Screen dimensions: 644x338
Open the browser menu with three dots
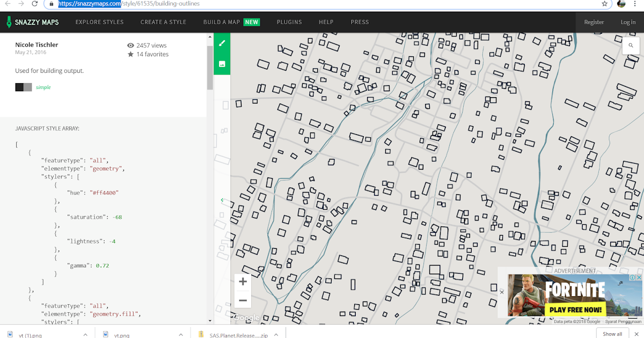tap(635, 4)
